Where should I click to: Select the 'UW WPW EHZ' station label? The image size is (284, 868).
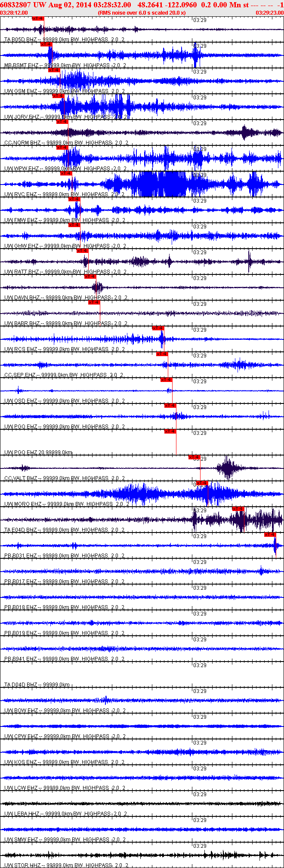pos(21,169)
